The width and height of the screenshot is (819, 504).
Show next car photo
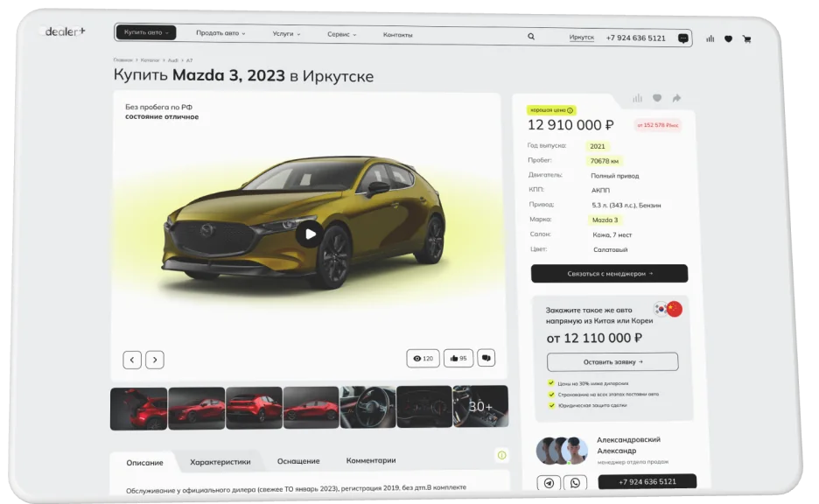[x=155, y=360]
